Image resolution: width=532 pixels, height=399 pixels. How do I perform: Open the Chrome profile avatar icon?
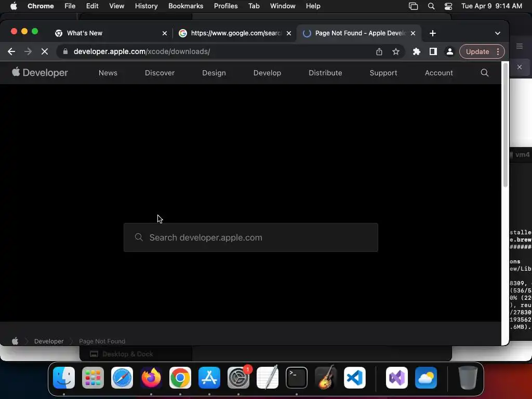click(449, 51)
